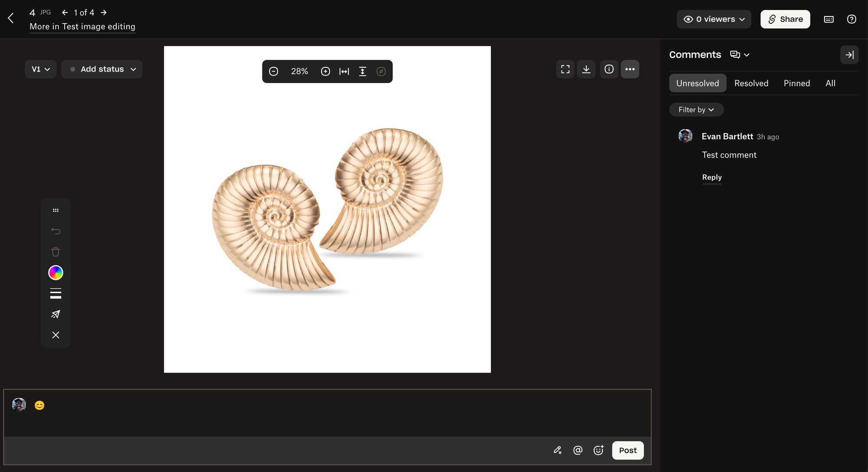Screen dimensions: 868x472
Task: Open the V1 version dropdown
Action: [41, 69]
